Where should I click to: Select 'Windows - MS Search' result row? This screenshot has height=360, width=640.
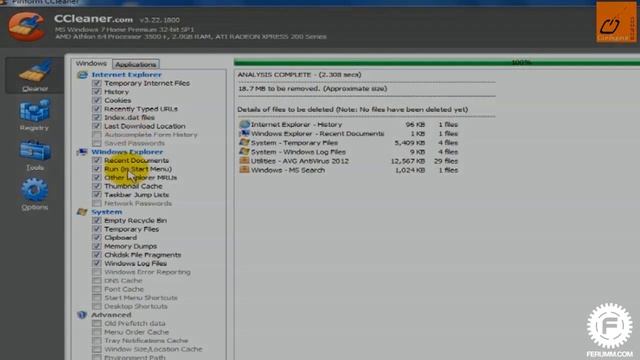(x=349, y=170)
